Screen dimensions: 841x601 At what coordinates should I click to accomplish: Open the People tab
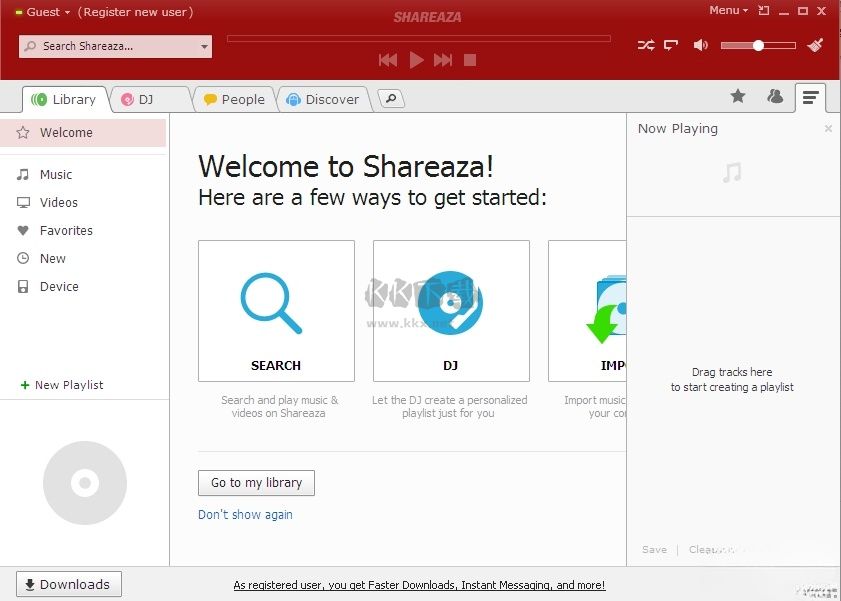coord(234,99)
